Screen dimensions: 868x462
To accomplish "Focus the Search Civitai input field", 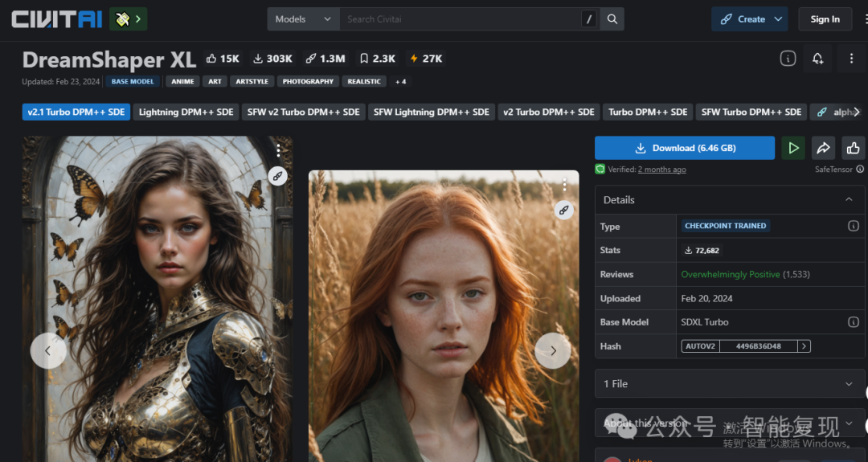I will click(x=460, y=18).
